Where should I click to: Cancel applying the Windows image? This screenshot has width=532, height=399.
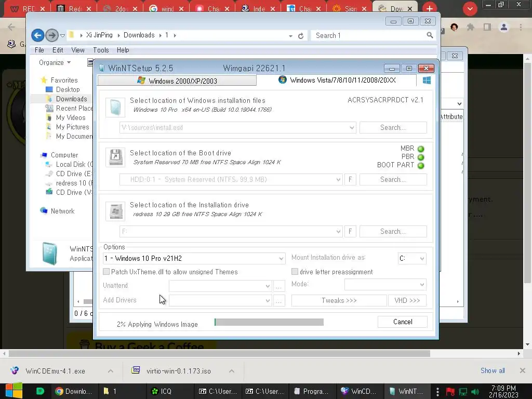coord(403,322)
